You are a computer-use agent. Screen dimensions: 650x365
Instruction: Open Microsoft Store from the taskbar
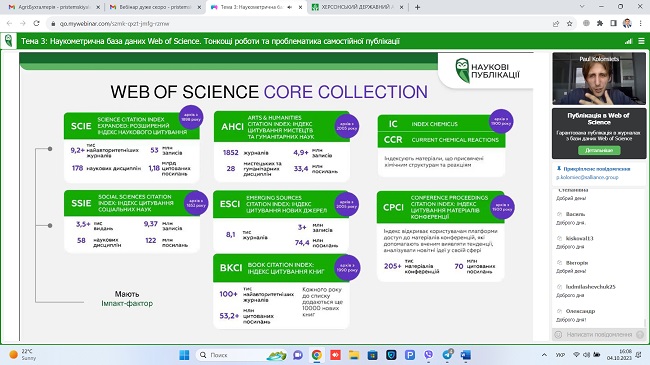[x=373, y=355]
